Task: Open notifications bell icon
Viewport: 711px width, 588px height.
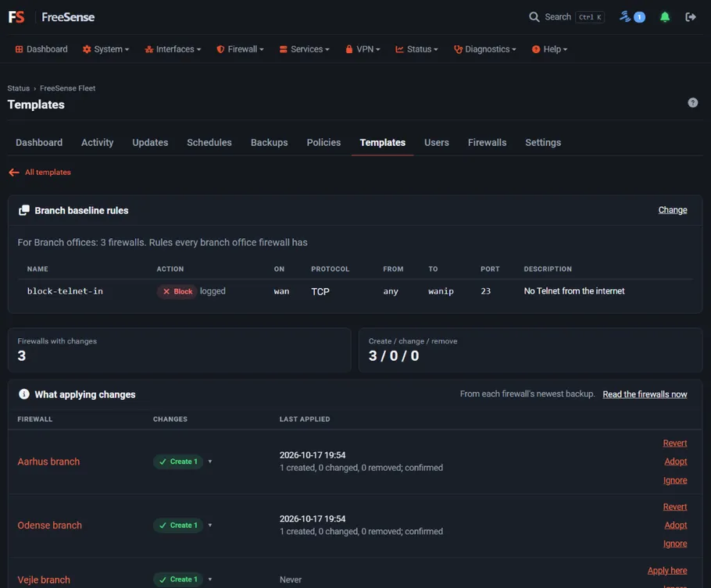Action: [x=665, y=17]
